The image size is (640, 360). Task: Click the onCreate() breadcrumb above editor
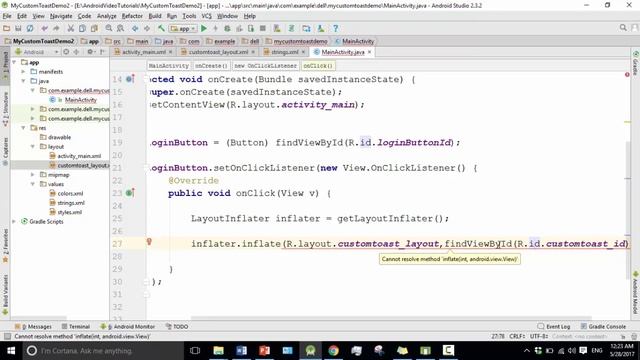pos(211,66)
